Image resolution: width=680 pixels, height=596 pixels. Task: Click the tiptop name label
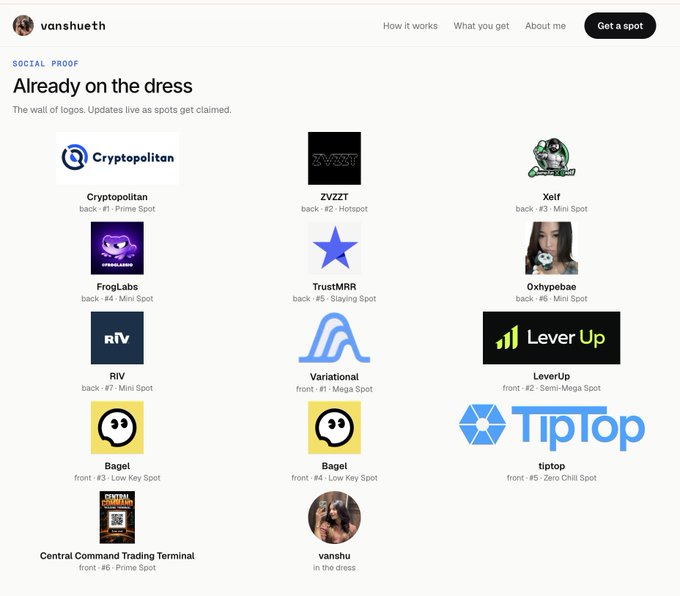[x=552, y=466]
